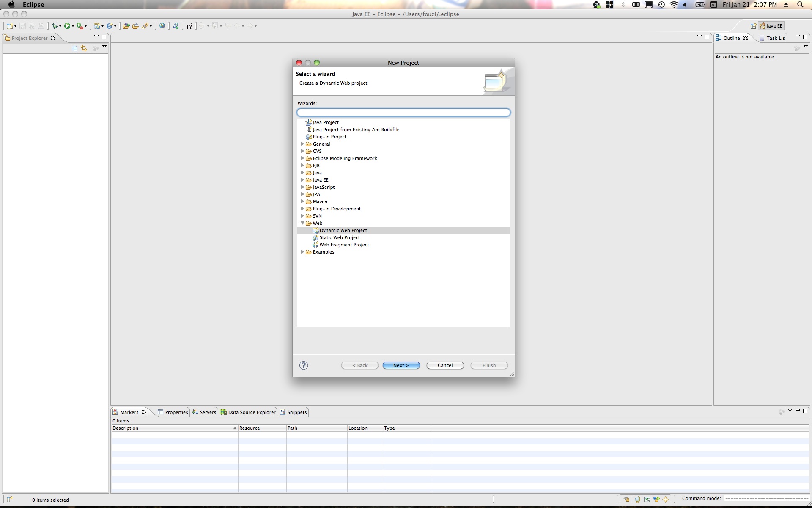The image size is (812, 508).
Task: Click the Open Type folder icon
Action: coord(126,26)
